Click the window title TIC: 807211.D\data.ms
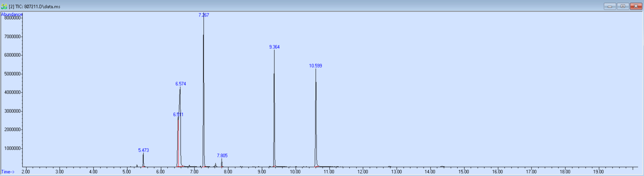Screen dimensions: 644x176 coord(35,7)
